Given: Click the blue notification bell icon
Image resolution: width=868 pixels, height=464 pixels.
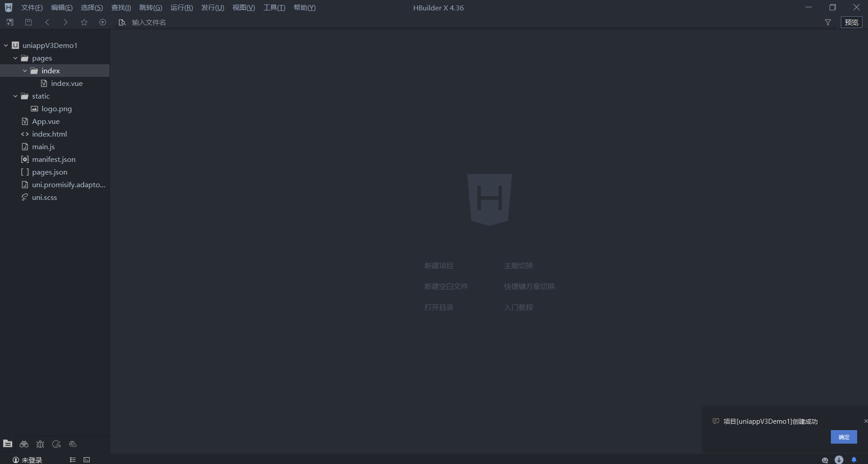Looking at the screenshot, I should 854,460.
